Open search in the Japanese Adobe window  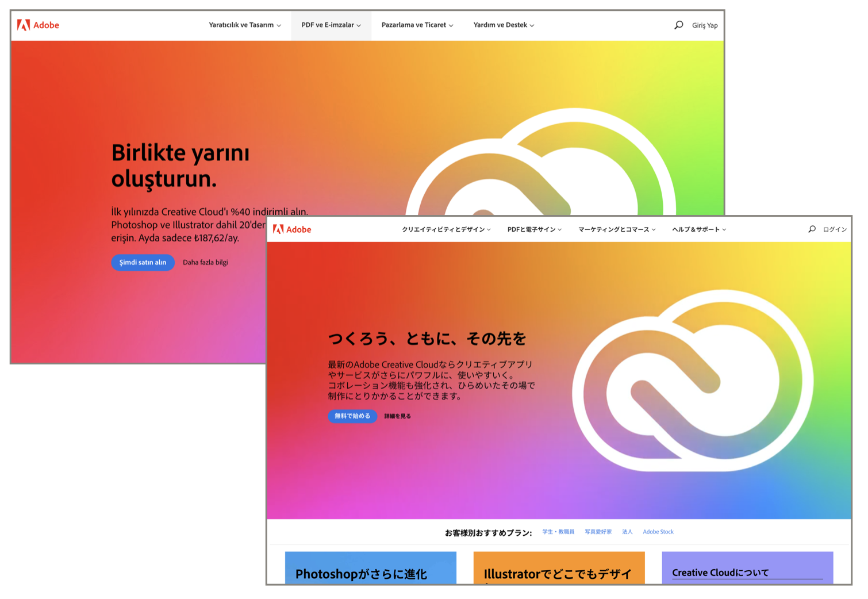[x=812, y=229]
